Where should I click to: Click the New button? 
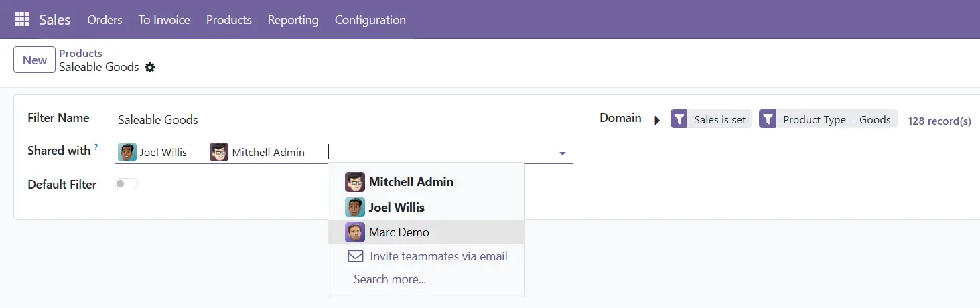[34, 60]
